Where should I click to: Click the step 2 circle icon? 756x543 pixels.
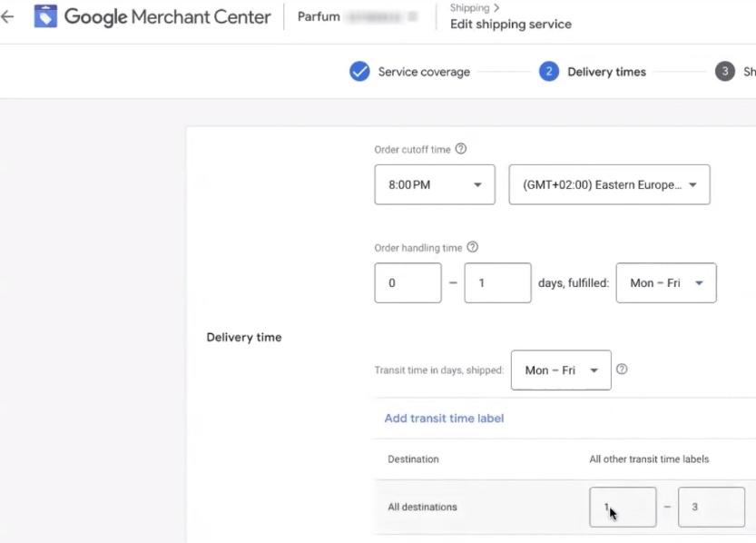548,72
